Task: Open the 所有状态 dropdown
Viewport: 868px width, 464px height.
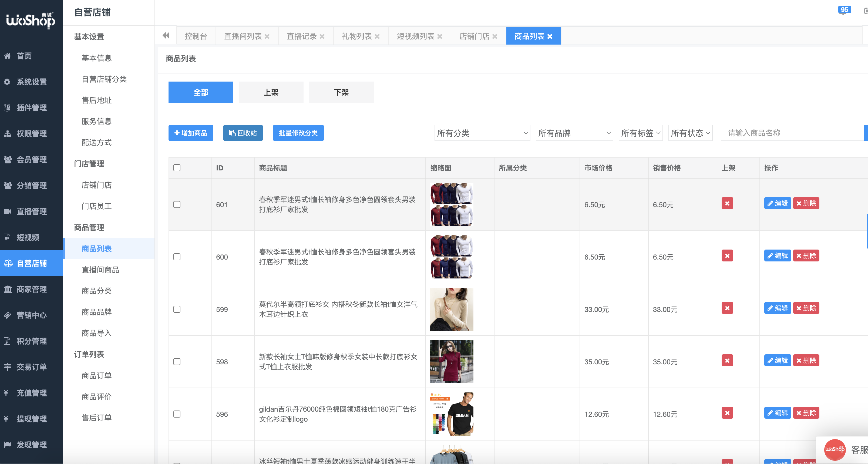Action: click(x=690, y=133)
